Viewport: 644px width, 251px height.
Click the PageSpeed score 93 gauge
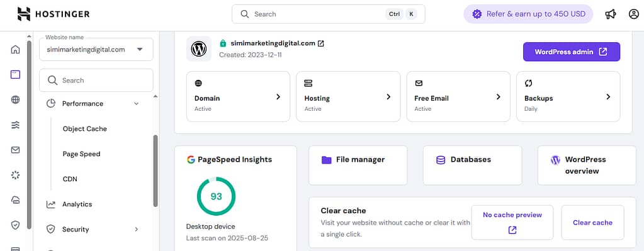216,196
